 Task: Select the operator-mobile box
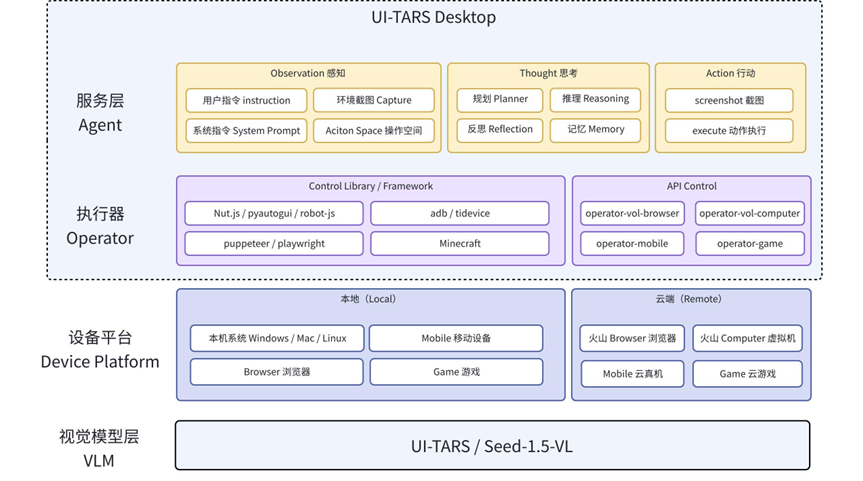click(x=632, y=243)
